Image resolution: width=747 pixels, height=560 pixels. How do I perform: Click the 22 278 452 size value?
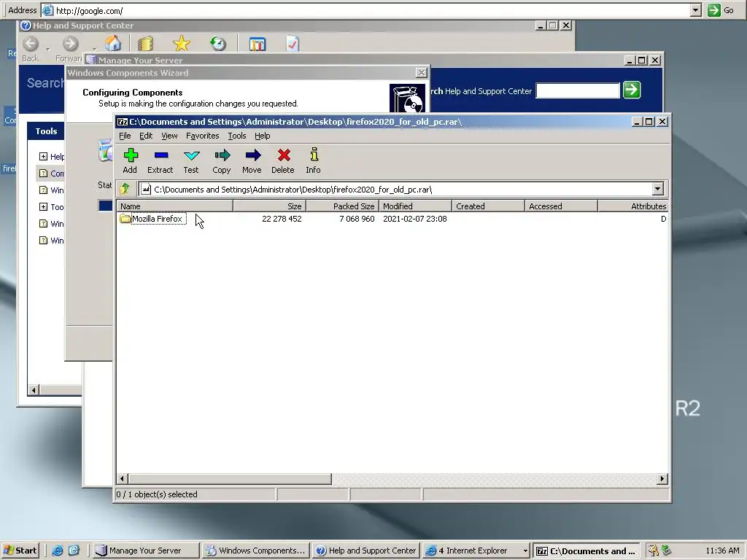point(282,219)
